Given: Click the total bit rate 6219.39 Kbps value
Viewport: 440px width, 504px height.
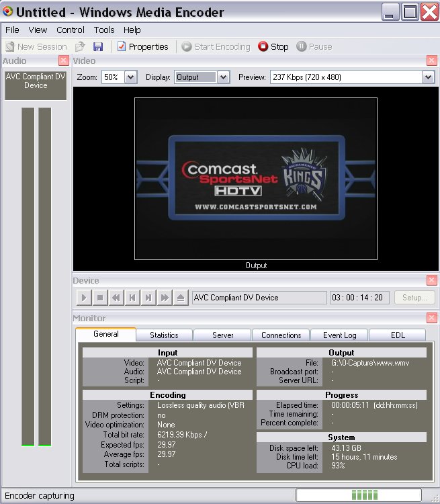Looking at the screenshot, I should pos(182,435).
